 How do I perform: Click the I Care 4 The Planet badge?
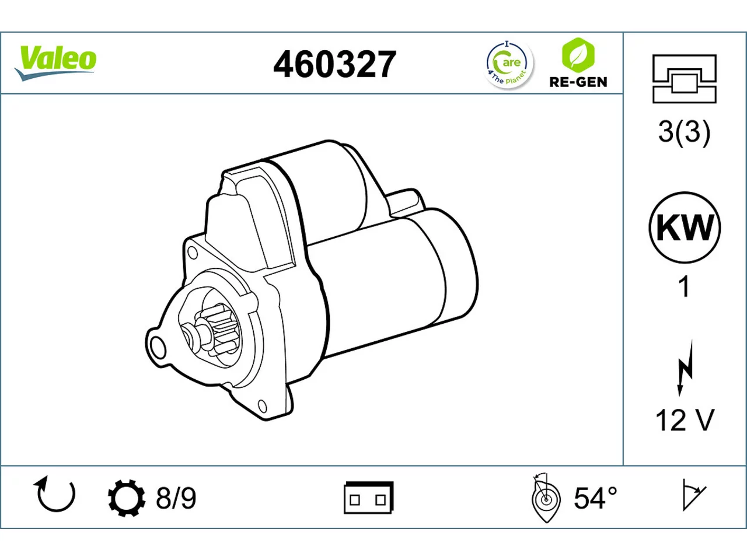(x=509, y=64)
